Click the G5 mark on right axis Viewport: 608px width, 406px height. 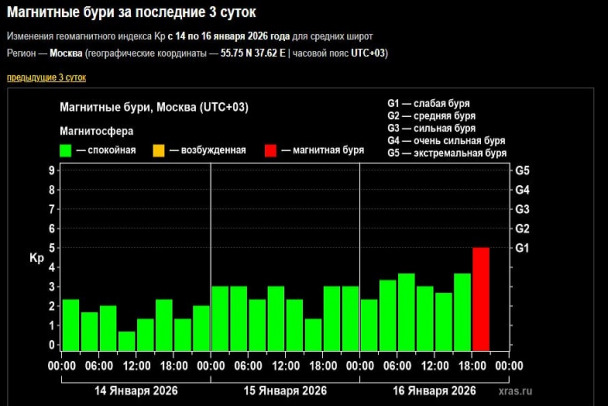[521, 171]
